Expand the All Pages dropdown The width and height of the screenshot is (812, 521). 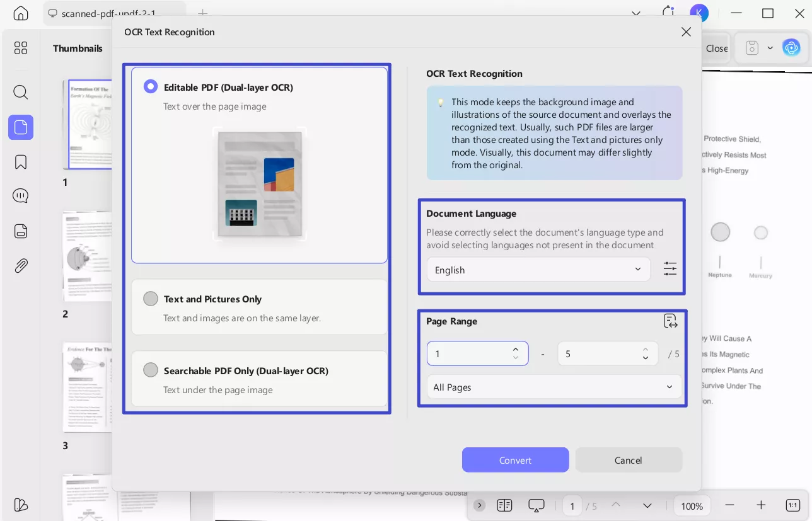[x=554, y=387]
